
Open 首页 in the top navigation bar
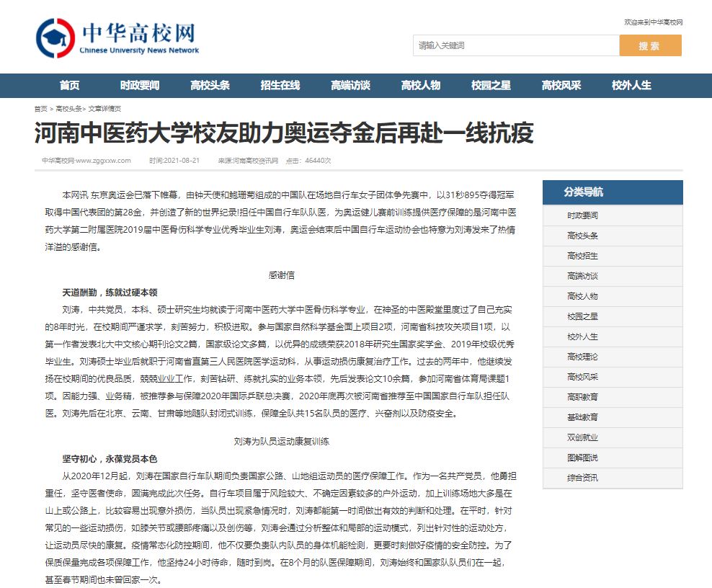pyautogui.click(x=69, y=85)
